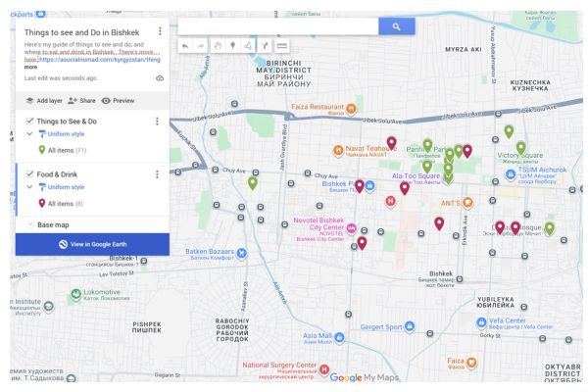Click red pin near Navat Teahouse
Screen dimensions: 588x392
(x=391, y=143)
